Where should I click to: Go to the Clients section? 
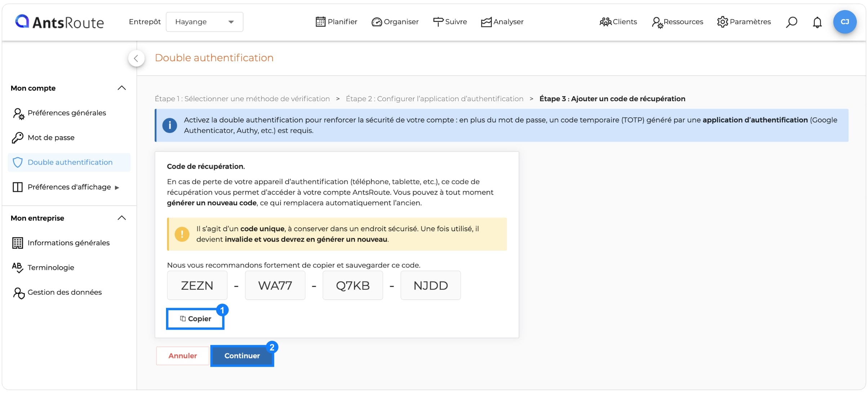point(618,22)
